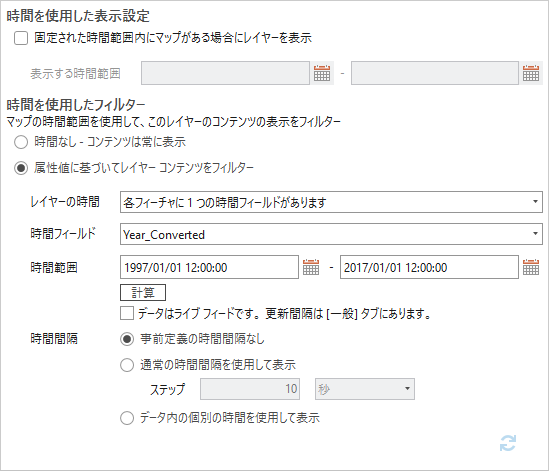Open calendar picker for 2017/01/01 end time

(x=531, y=267)
